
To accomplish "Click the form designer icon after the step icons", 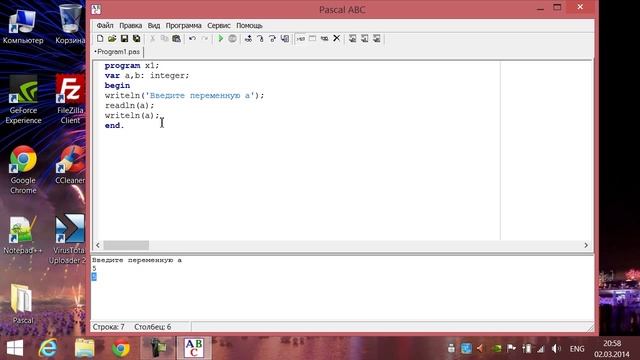I will click(x=284, y=38).
